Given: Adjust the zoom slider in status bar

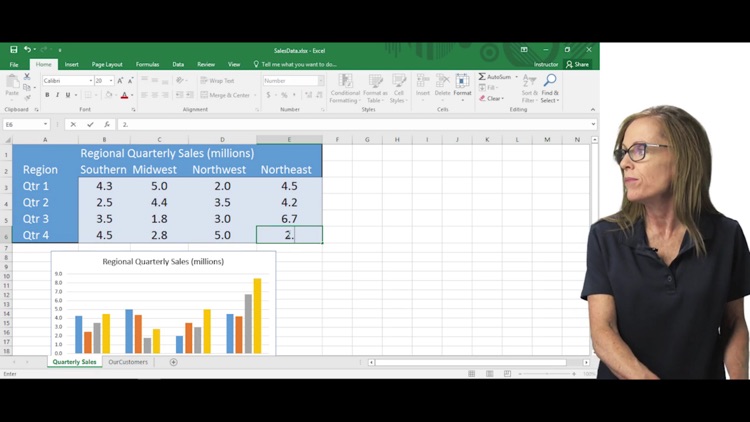Looking at the screenshot, I should point(547,374).
